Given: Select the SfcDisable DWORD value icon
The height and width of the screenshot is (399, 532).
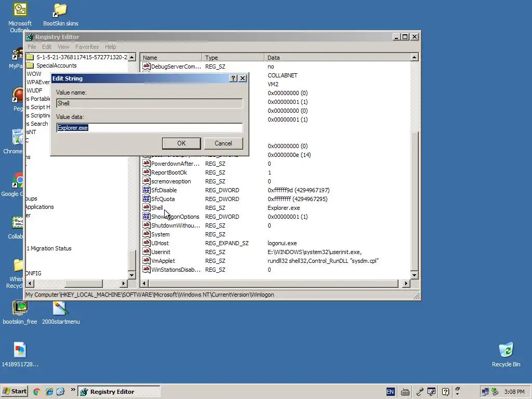Looking at the screenshot, I should (146, 190).
